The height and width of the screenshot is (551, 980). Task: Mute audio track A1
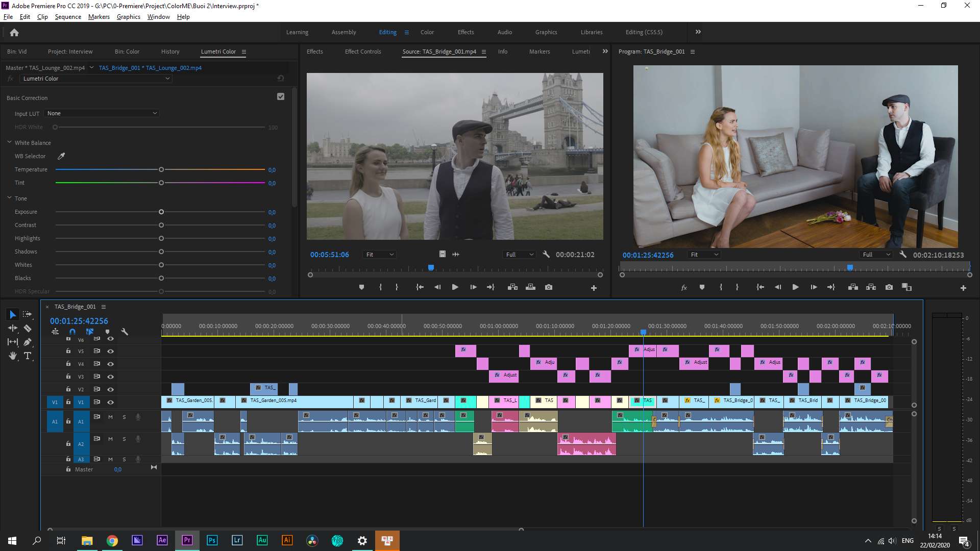pos(110,417)
